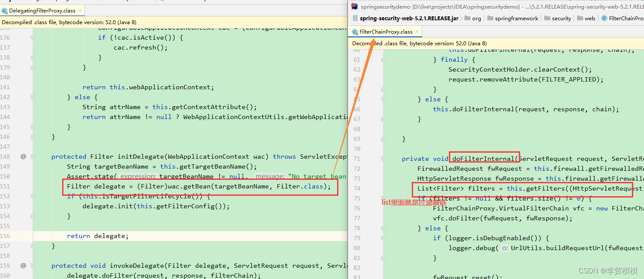Screen dimensions: 644x279
Task: Close the DelegatingFilterProxy.class tab
Action: click(x=80, y=10)
